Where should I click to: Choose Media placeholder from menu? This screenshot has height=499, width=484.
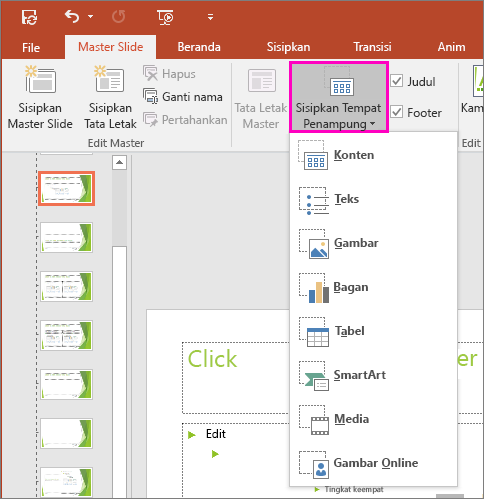click(x=373, y=419)
